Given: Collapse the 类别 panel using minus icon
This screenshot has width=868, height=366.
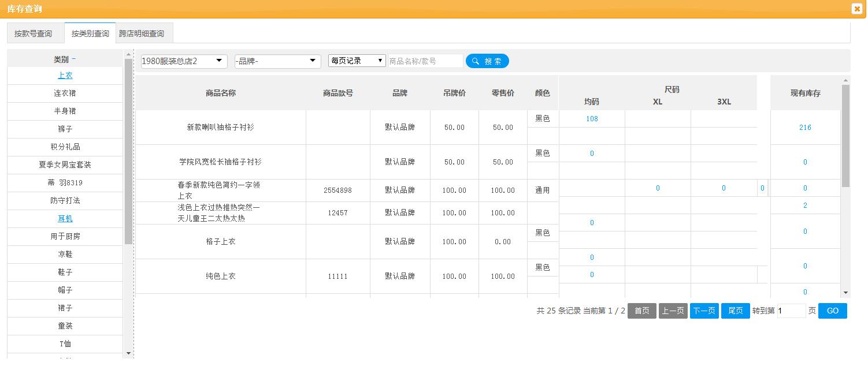Looking at the screenshot, I should 75,59.
